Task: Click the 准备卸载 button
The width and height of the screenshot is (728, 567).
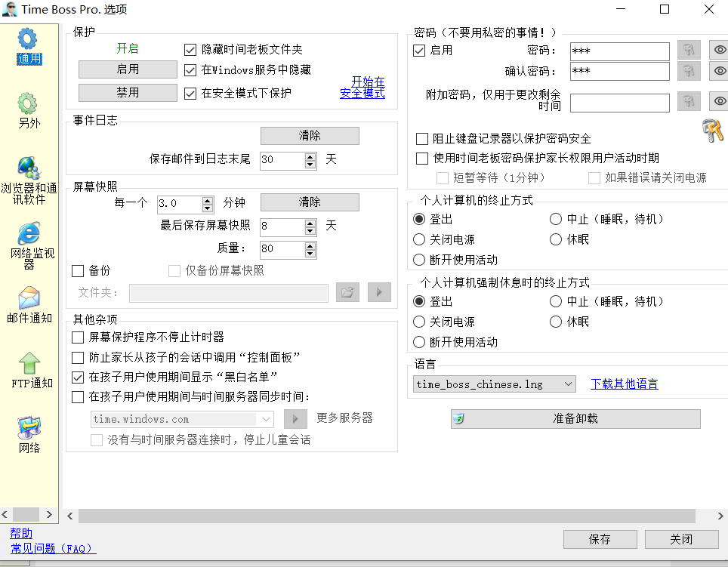Action: point(575,418)
